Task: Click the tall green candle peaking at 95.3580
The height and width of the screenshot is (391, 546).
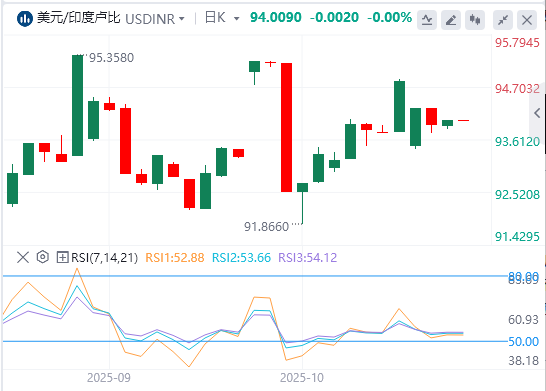Action: coord(78,105)
